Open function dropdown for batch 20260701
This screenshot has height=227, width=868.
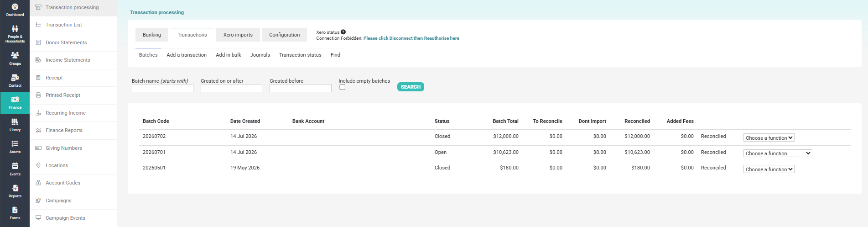778,153
